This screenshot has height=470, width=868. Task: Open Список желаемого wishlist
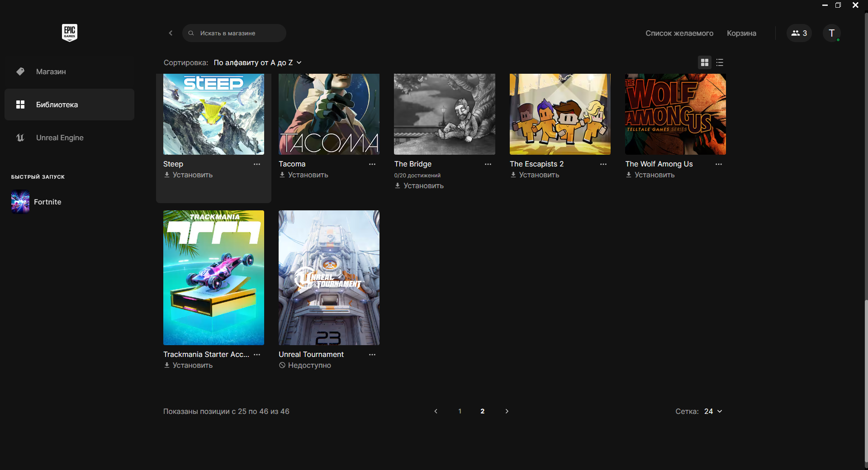click(679, 33)
